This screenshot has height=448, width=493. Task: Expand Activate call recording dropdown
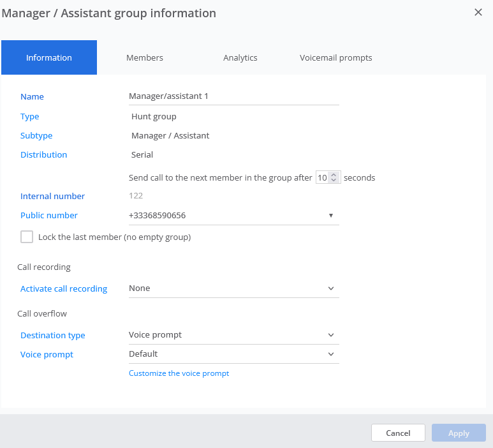233,288
